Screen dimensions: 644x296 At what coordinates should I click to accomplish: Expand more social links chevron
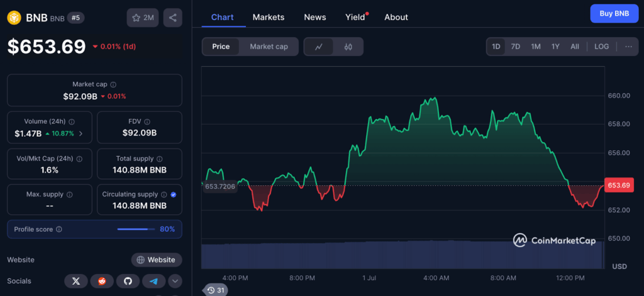tap(175, 281)
